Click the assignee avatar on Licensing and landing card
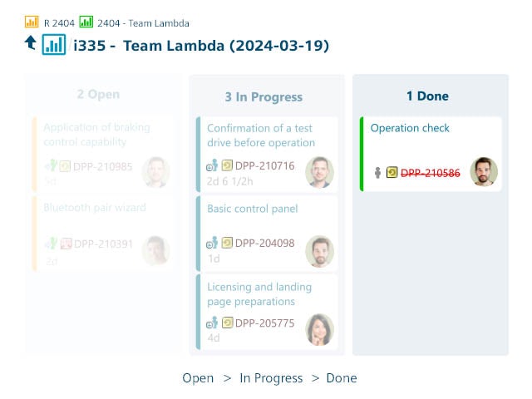The width and height of the screenshot is (532, 399). [x=319, y=330]
